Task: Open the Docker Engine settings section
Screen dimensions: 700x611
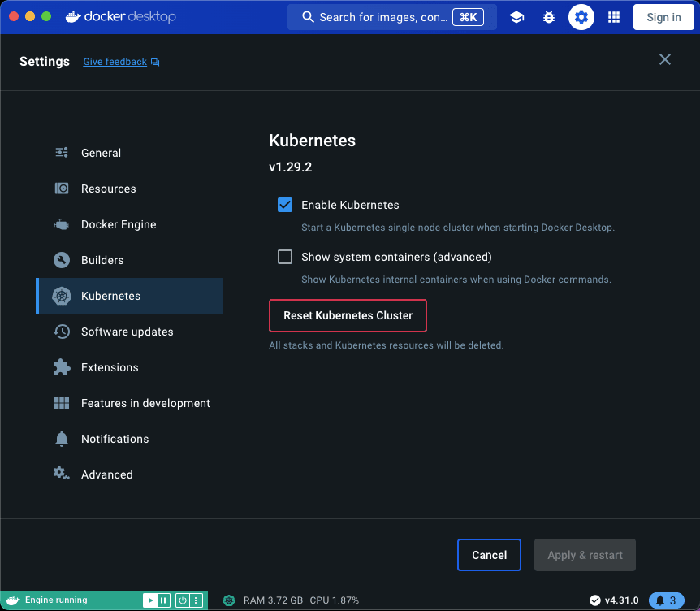Action: coord(129,224)
